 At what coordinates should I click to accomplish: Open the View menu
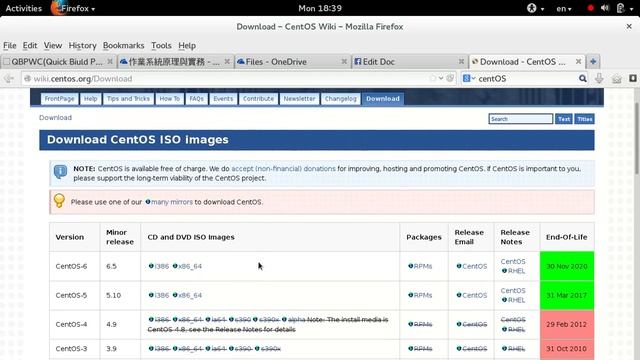coord(53,46)
